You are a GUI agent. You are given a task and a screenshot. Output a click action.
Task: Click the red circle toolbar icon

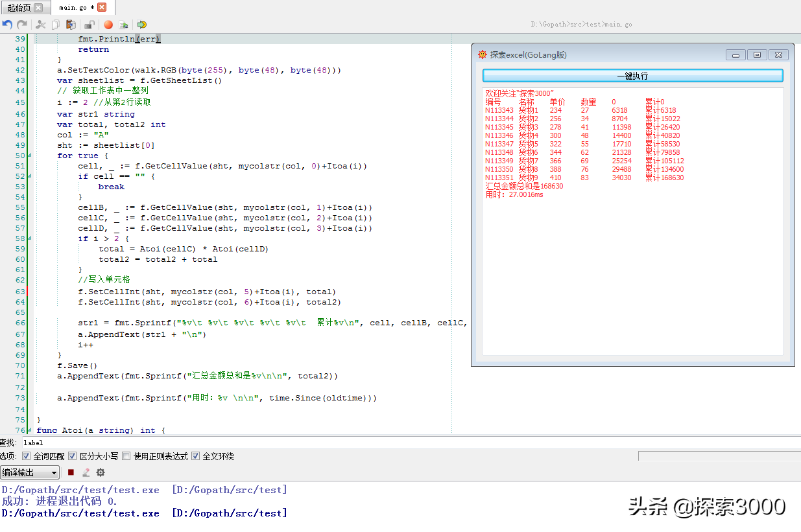coord(108,25)
